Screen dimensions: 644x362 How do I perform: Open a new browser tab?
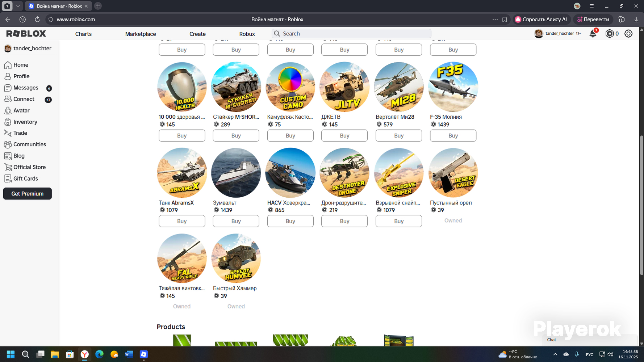[98, 6]
